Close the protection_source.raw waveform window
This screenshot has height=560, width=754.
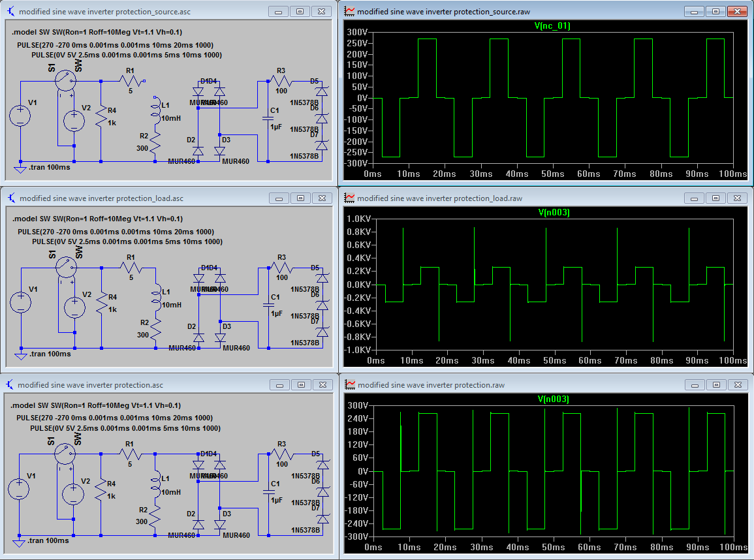pyautogui.click(x=737, y=12)
